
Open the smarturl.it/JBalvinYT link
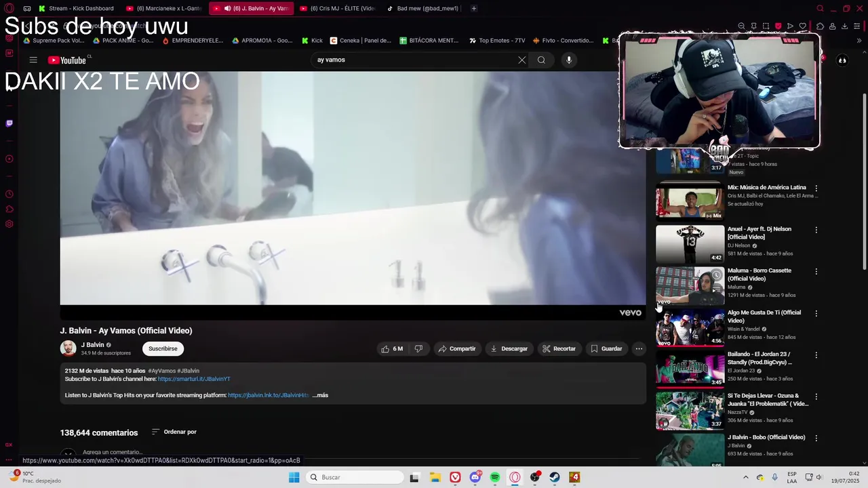[x=194, y=379]
